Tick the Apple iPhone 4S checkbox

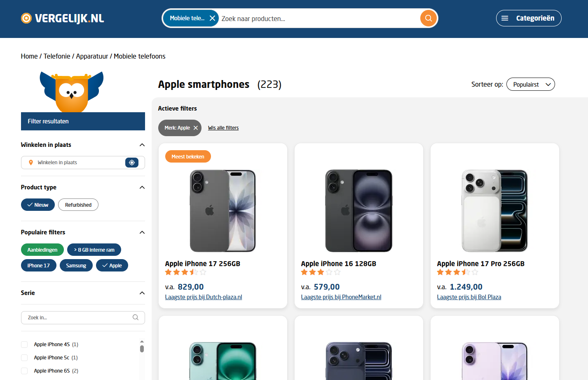[24, 345]
